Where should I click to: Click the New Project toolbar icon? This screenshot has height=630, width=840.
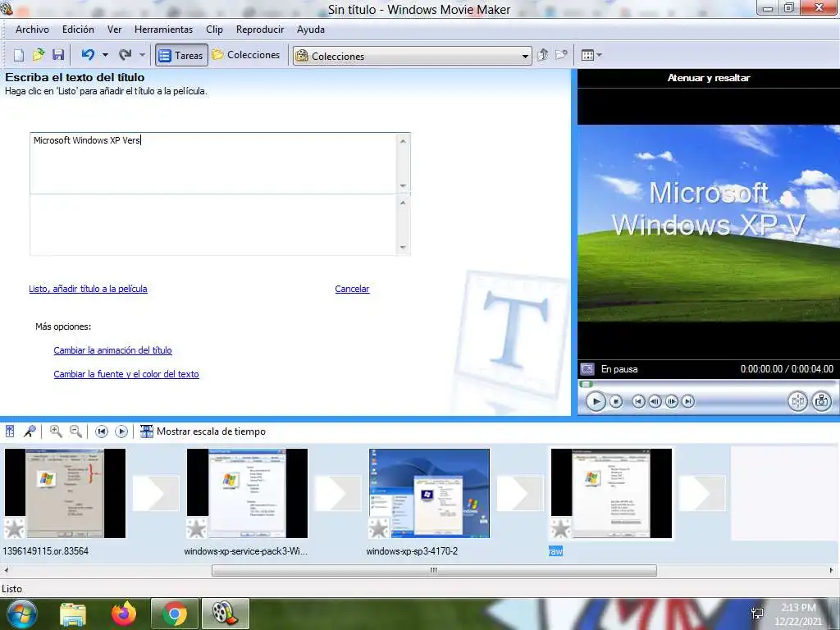pyautogui.click(x=19, y=55)
